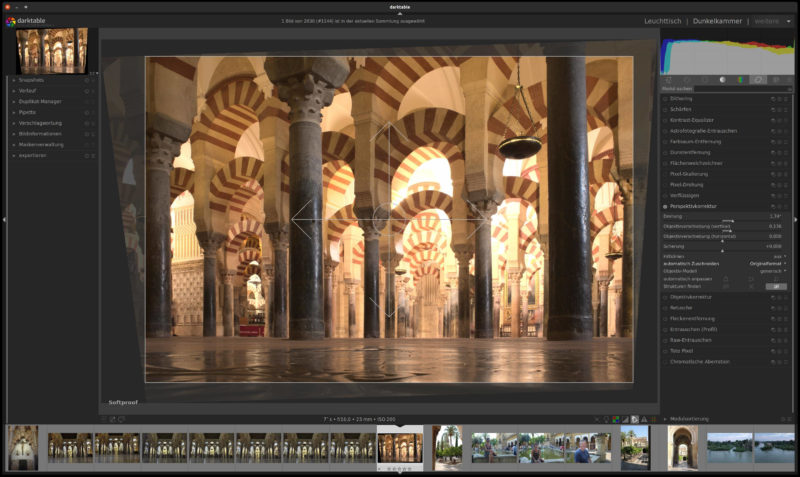
Task: Open the Fleckenentfernung module
Action: pyautogui.click(x=692, y=319)
